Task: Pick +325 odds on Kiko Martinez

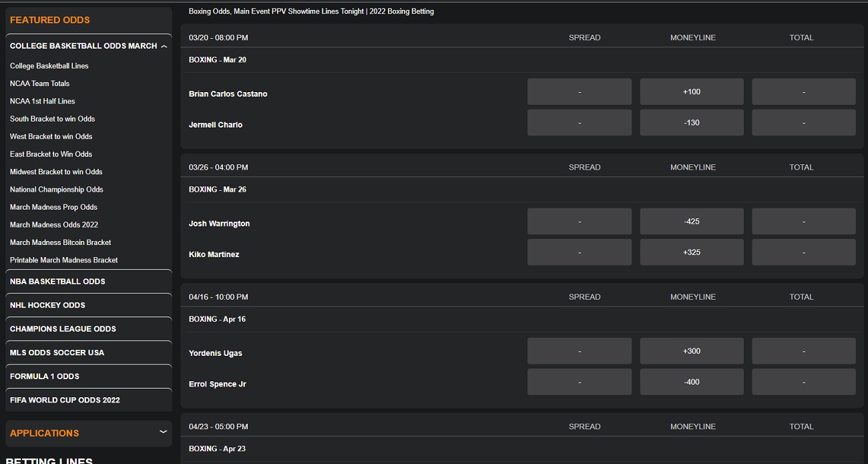Action: 692,252
